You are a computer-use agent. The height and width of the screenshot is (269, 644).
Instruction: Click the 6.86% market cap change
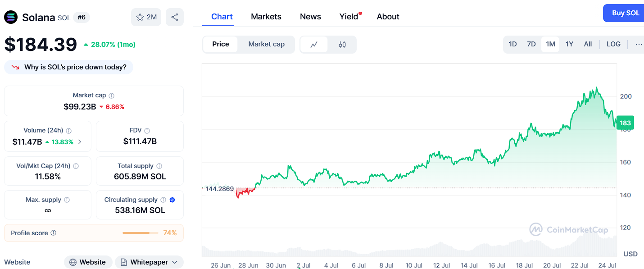(x=112, y=107)
